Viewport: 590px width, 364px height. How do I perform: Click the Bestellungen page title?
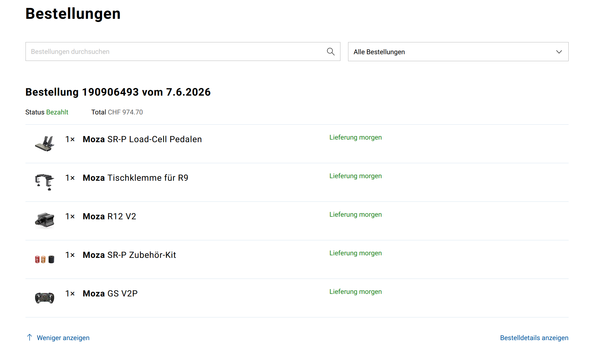[x=73, y=14]
